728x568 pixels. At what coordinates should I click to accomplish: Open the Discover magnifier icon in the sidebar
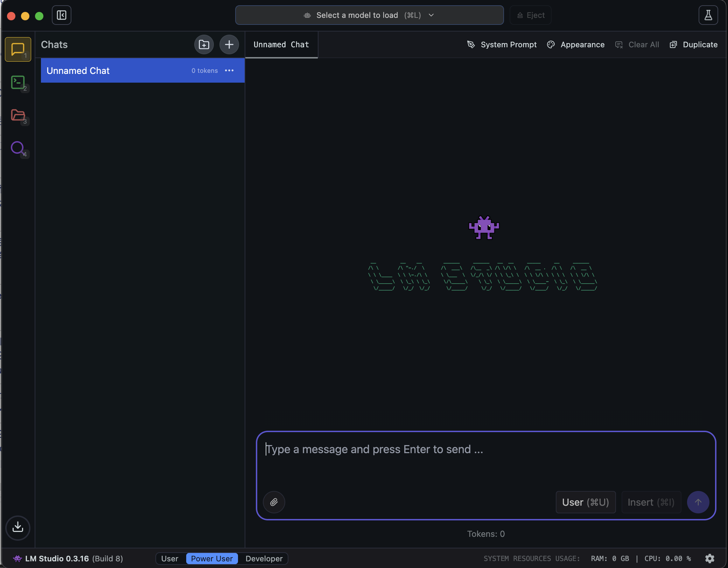point(17,148)
